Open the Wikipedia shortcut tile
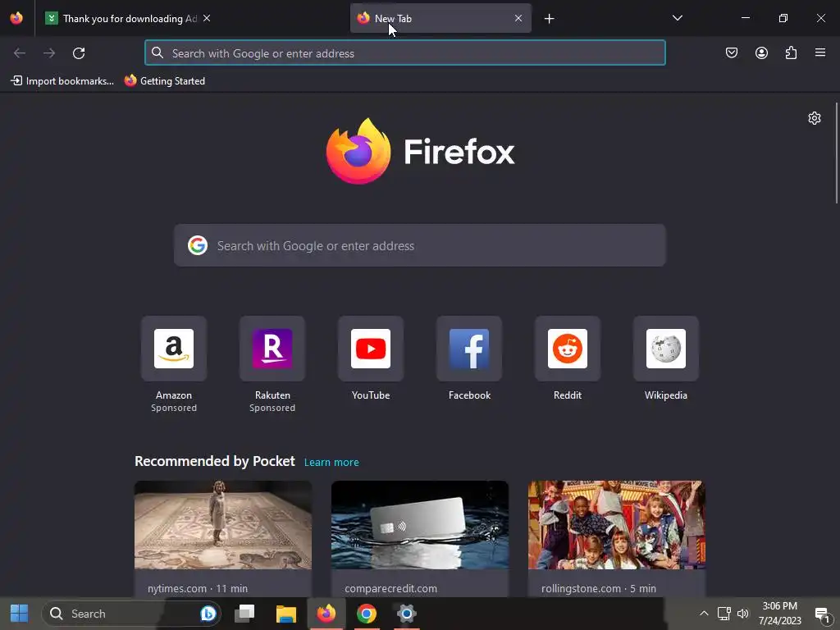This screenshot has height=630, width=840. pos(666,348)
